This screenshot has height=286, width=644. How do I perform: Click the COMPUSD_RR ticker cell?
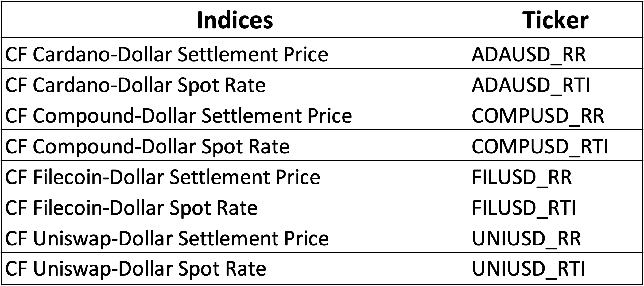tap(555, 115)
